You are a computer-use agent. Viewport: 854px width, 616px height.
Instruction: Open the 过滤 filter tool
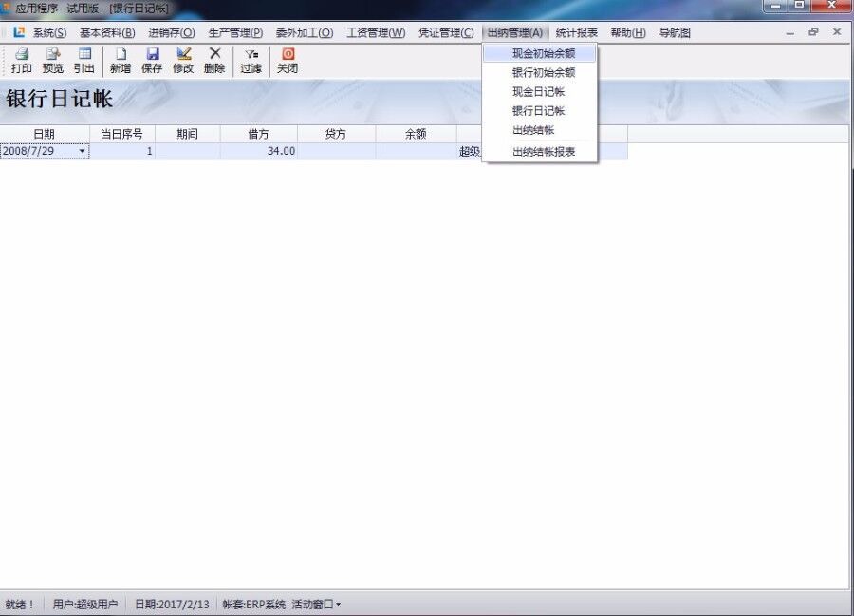251,61
